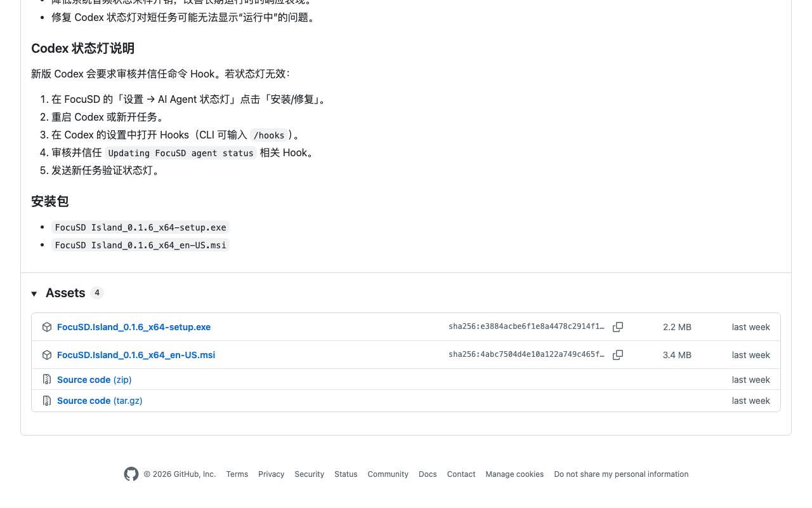
Task: Click the sha256:4abc7504d4e10a122a749c465f hash text
Action: (527, 354)
